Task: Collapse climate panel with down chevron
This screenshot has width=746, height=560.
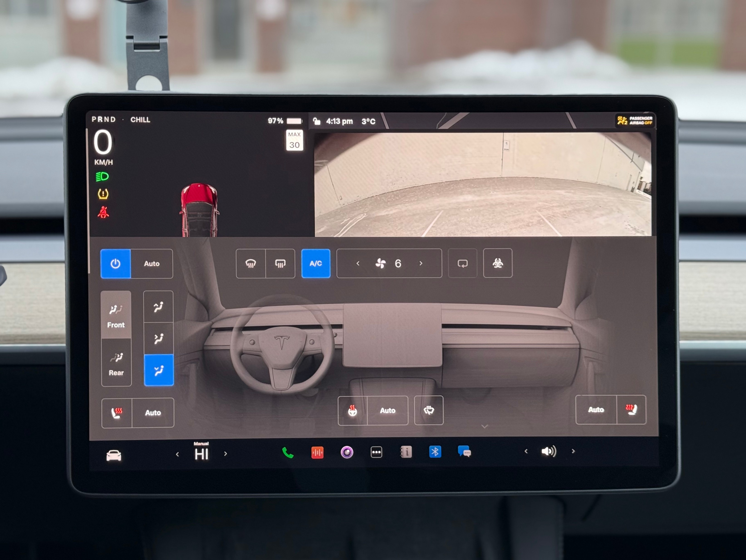Action: pos(485,426)
